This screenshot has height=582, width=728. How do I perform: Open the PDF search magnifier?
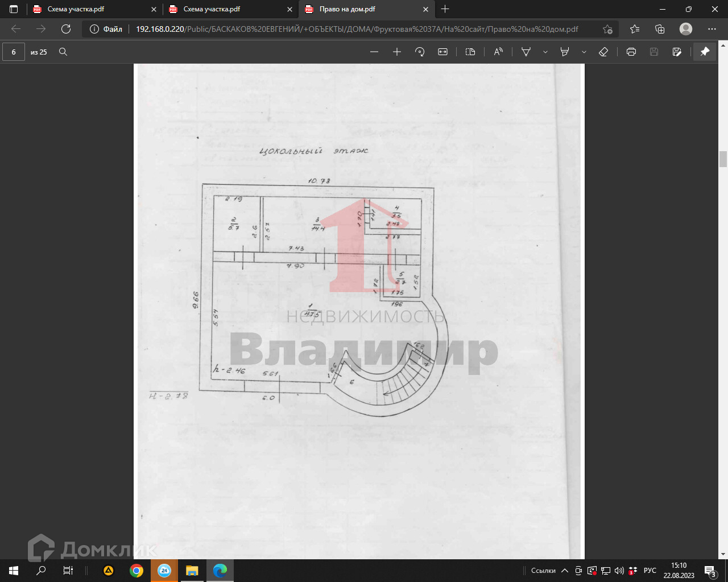tap(63, 52)
